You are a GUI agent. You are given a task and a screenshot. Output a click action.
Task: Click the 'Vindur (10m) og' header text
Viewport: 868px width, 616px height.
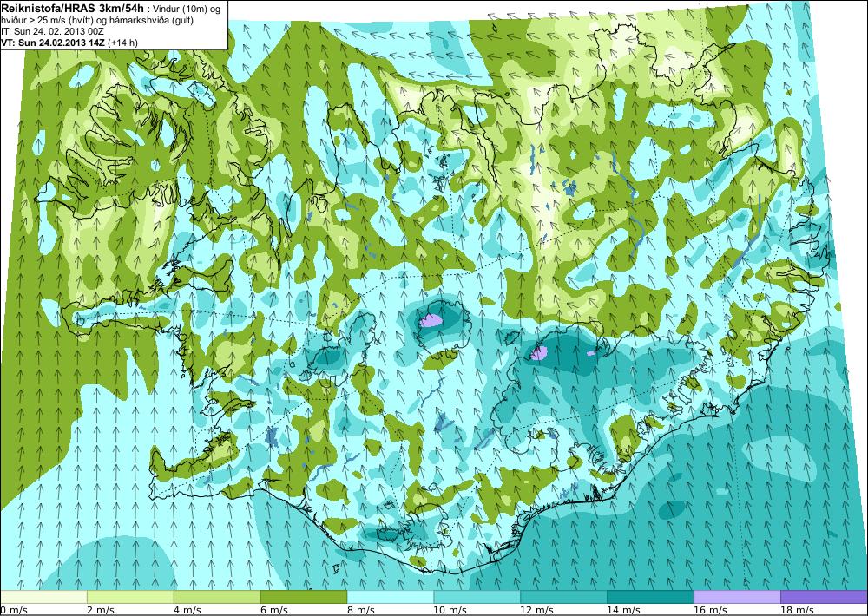click(186, 10)
